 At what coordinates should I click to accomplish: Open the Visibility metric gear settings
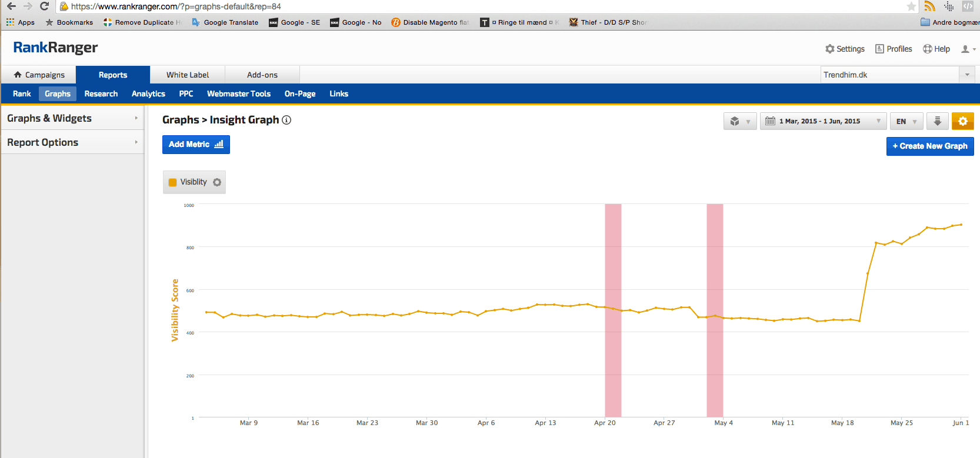[217, 182]
